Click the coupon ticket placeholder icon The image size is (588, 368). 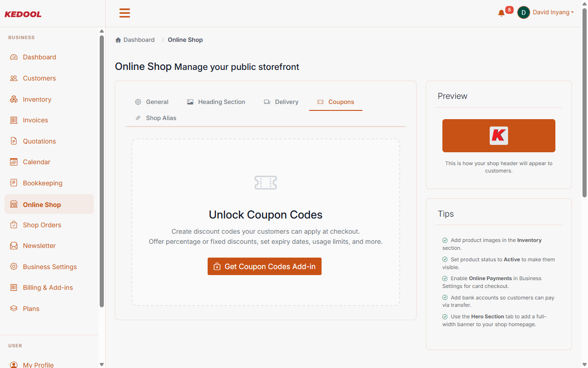pyautogui.click(x=266, y=183)
